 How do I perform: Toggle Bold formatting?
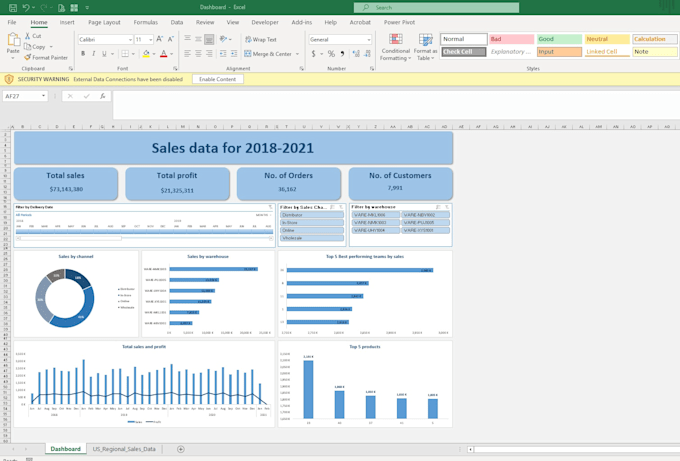(x=83, y=53)
